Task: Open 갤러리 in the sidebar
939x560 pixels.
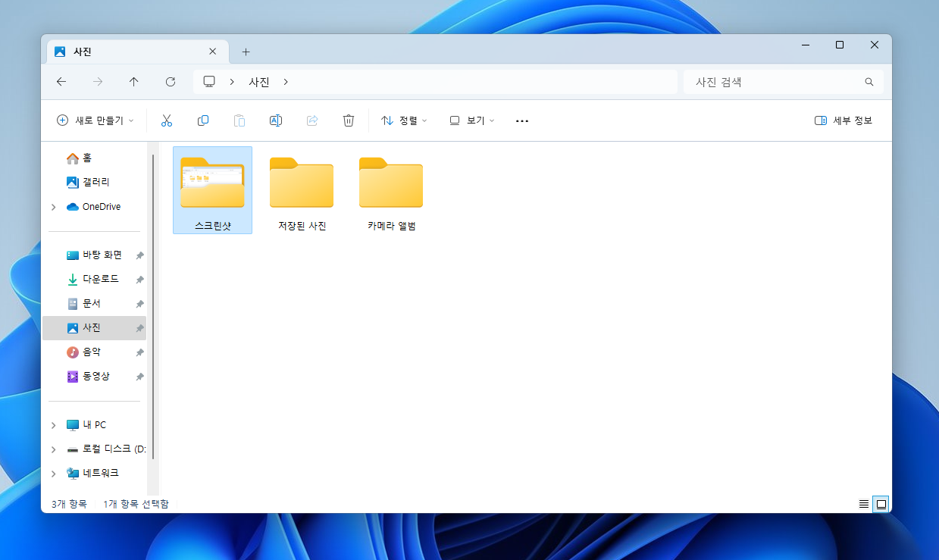Action: (x=94, y=182)
